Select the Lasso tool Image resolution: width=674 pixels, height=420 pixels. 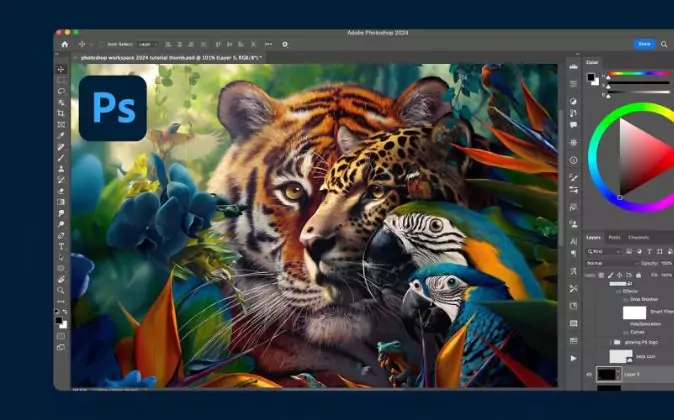61,91
